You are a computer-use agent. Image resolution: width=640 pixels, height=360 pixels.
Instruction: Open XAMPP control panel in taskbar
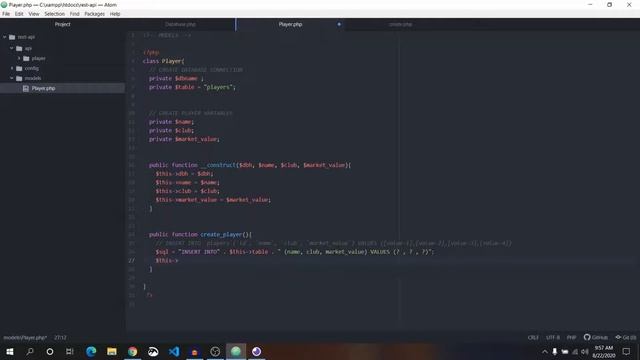194,351
